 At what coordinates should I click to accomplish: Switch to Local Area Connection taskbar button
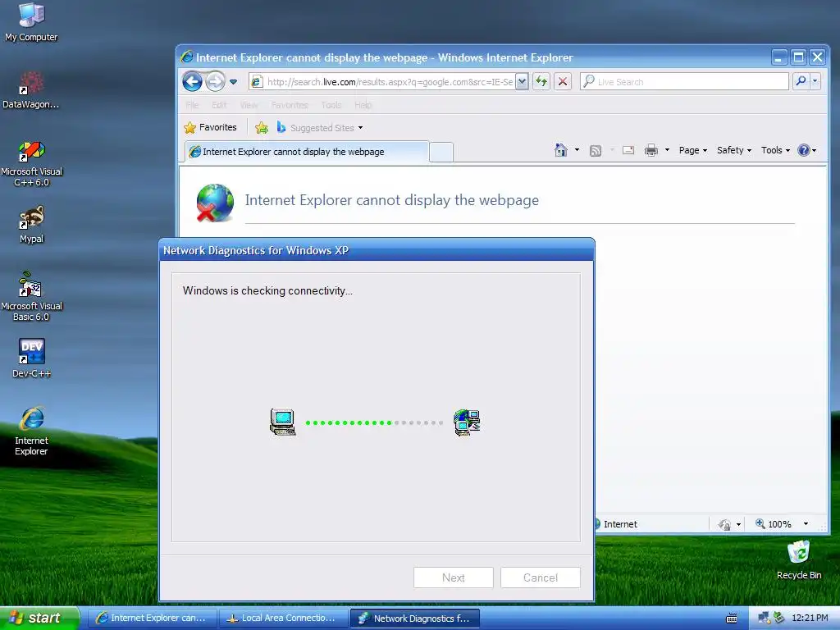coord(283,619)
